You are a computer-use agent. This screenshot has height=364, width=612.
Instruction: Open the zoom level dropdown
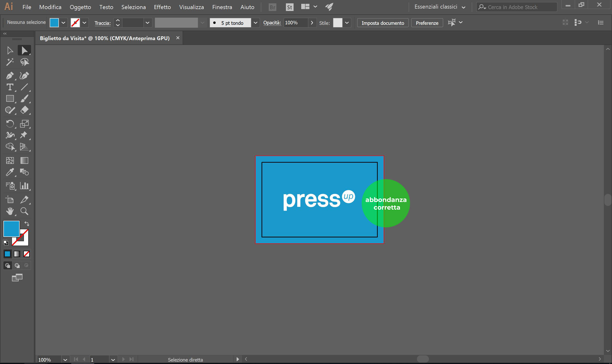click(x=65, y=360)
